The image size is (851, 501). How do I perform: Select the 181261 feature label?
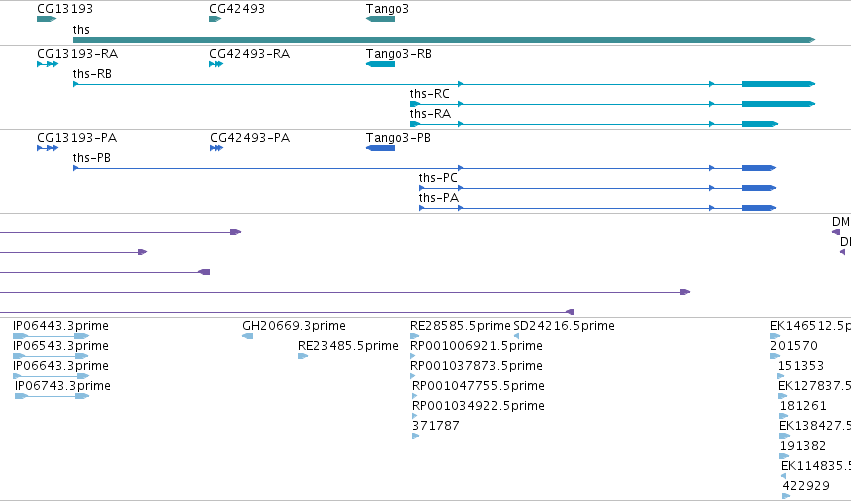pyautogui.click(x=803, y=406)
